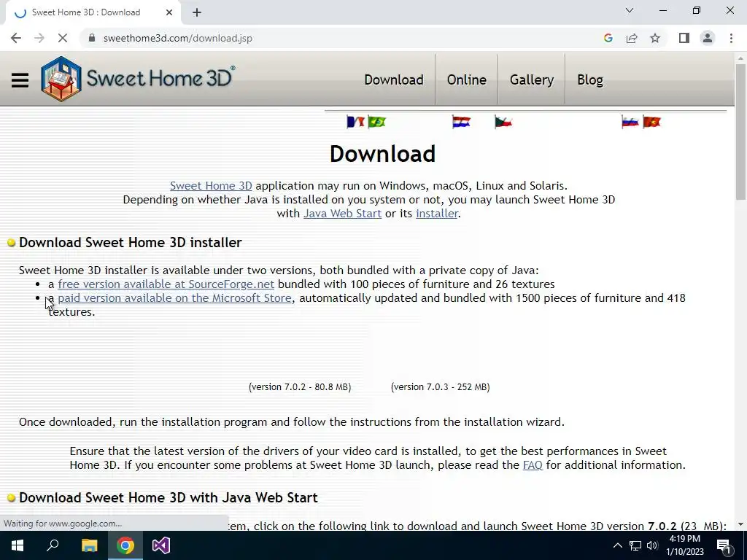Image resolution: width=747 pixels, height=560 pixels.
Task: Go back with browser back arrow
Action: [16, 38]
